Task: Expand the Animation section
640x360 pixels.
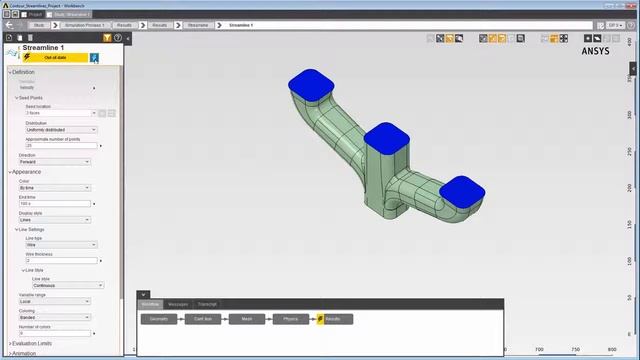Action: coord(10,353)
